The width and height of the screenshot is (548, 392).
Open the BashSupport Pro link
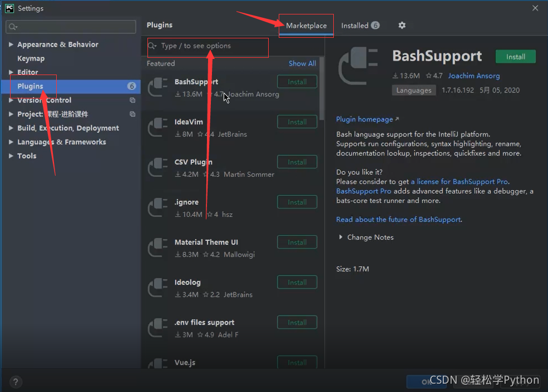pyautogui.click(x=363, y=191)
